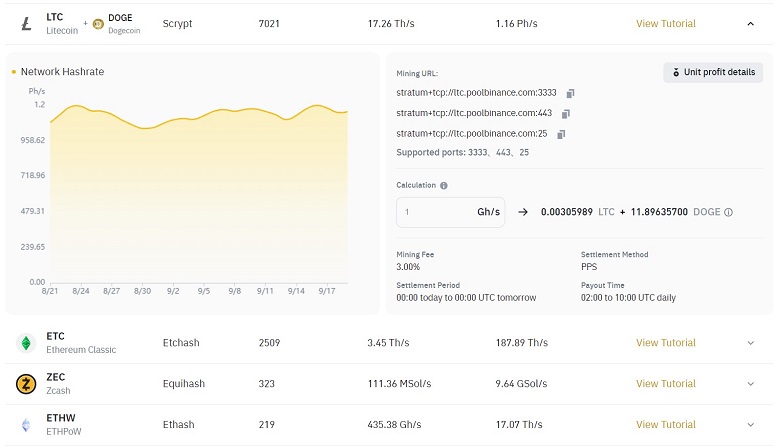Click the Etchash algorithm cell
This screenshot has height=447, width=775.
click(x=181, y=343)
